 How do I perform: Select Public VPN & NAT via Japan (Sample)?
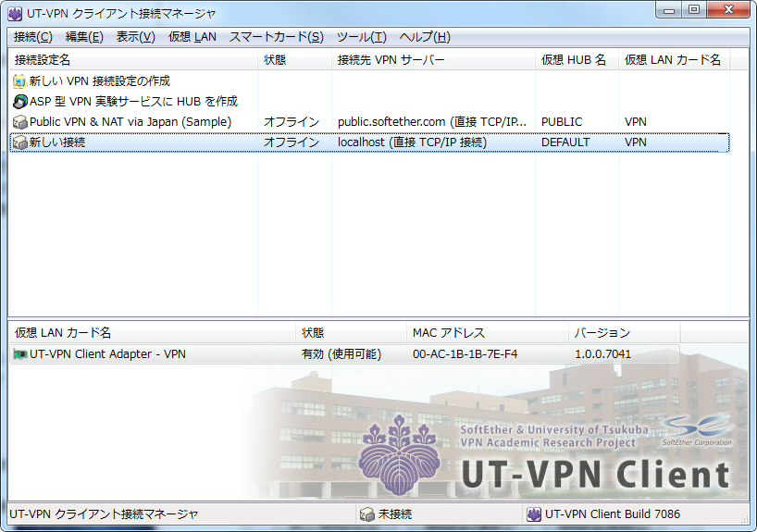[x=130, y=121]
